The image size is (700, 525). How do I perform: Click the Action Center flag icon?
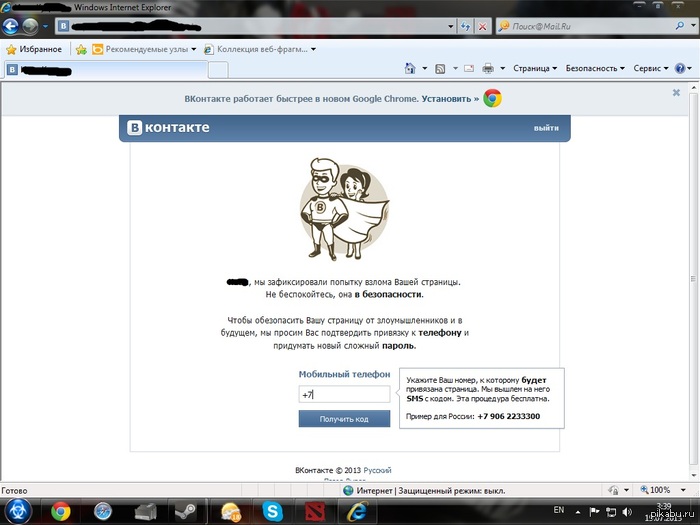click(x=594, y=512)
